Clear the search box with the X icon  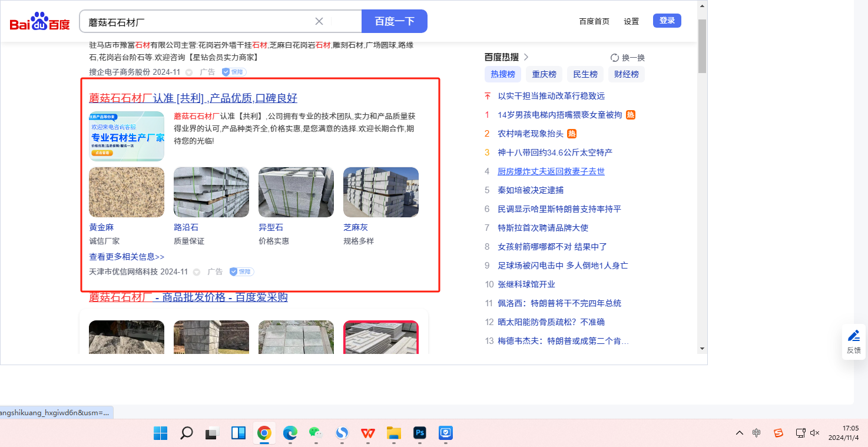pos(319,22)
